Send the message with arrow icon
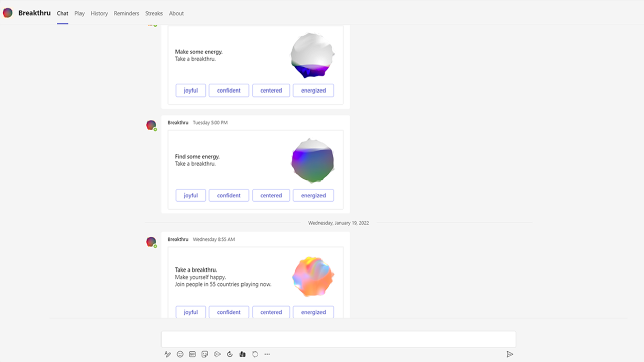 tap(510, 354)
